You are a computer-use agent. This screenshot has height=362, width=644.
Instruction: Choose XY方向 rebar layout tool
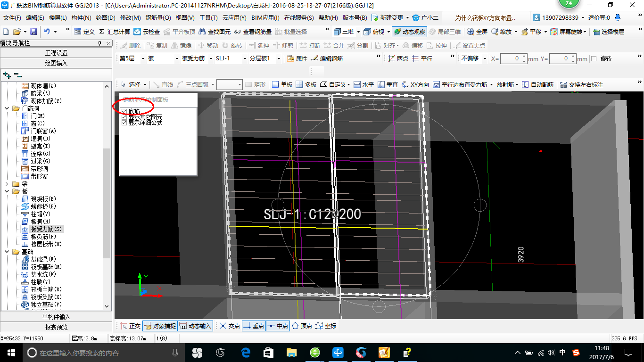pyautogui.click(x=415, y=85)
